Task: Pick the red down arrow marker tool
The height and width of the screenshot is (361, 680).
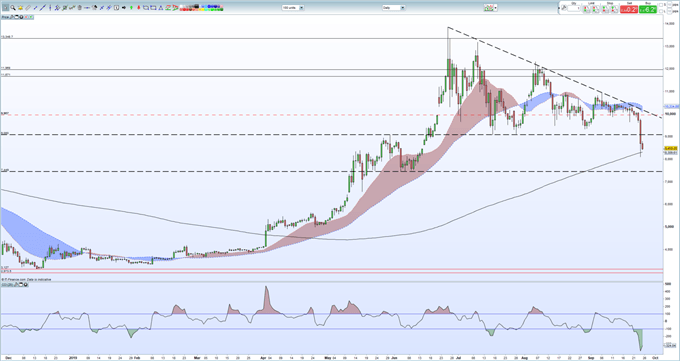Action: (x=138, y=7)
